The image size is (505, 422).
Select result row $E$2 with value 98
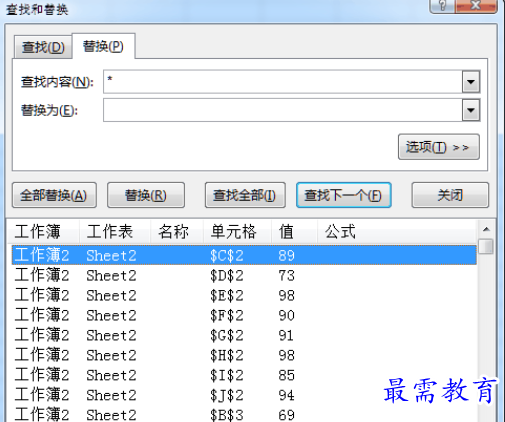click(x=244, y=295)
